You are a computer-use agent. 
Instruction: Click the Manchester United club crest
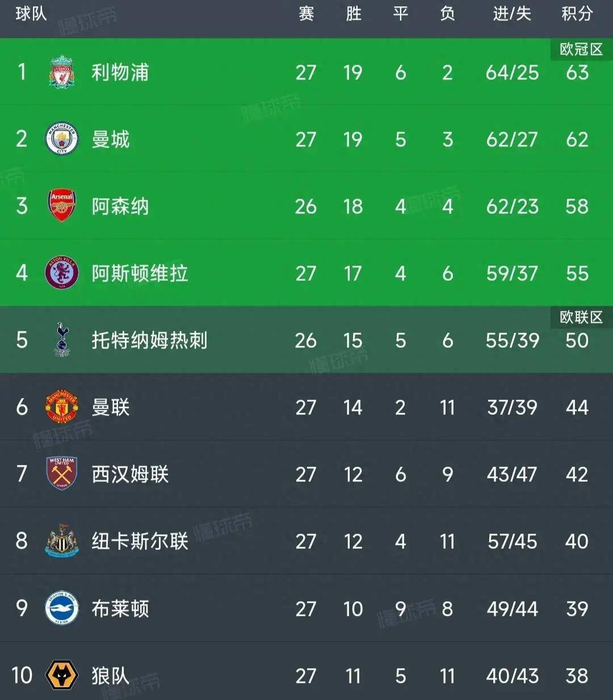pyautogui.click(x=61, y=407)
